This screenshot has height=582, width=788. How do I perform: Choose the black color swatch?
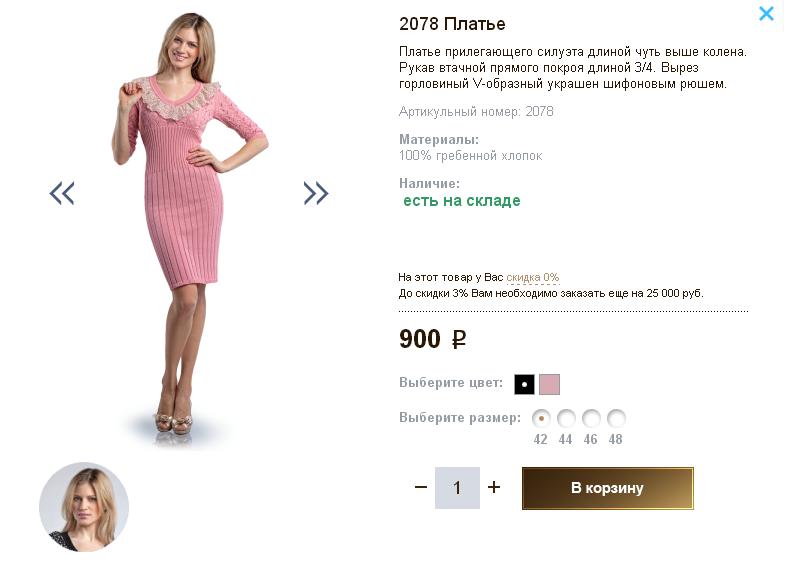click(x=524, y=384)
